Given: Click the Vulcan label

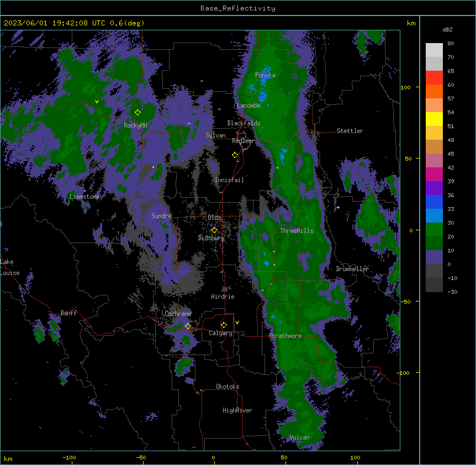Looking at the screenshot, I should click(x=300, y=437).
